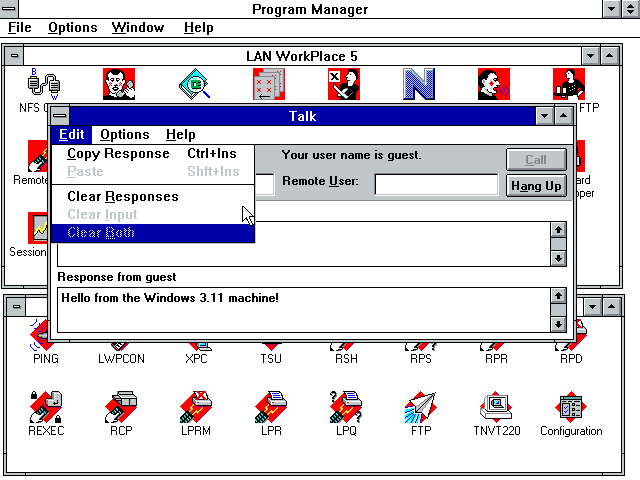Viewport: 640px width, 480px height.
Task: Launch the LPQ program icon
Action: 346,407
